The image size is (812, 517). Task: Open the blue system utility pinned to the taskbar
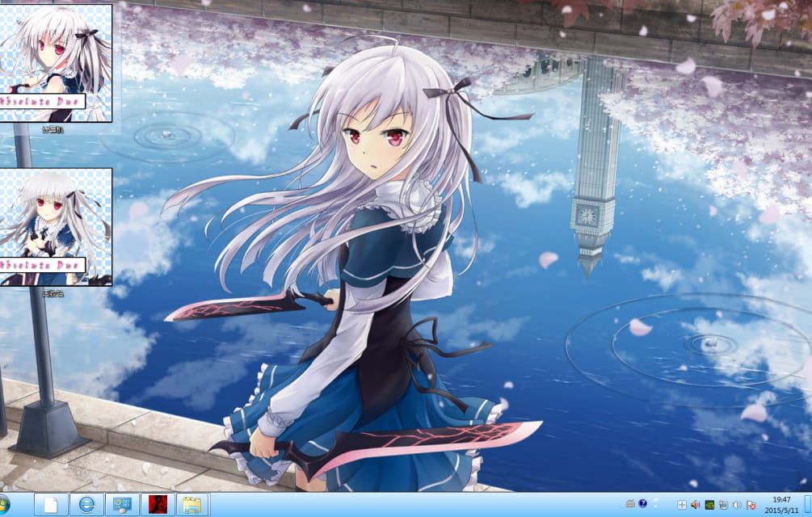pos(121,505)
